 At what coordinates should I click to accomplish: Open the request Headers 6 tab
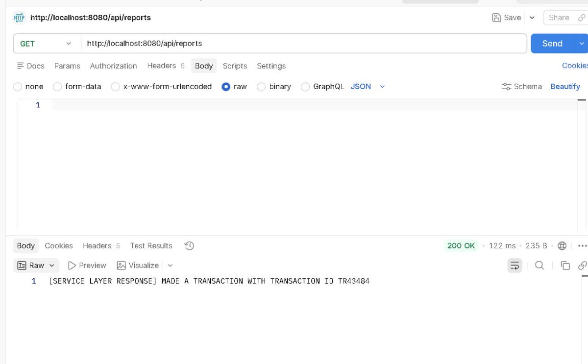[x=166, y=66]
